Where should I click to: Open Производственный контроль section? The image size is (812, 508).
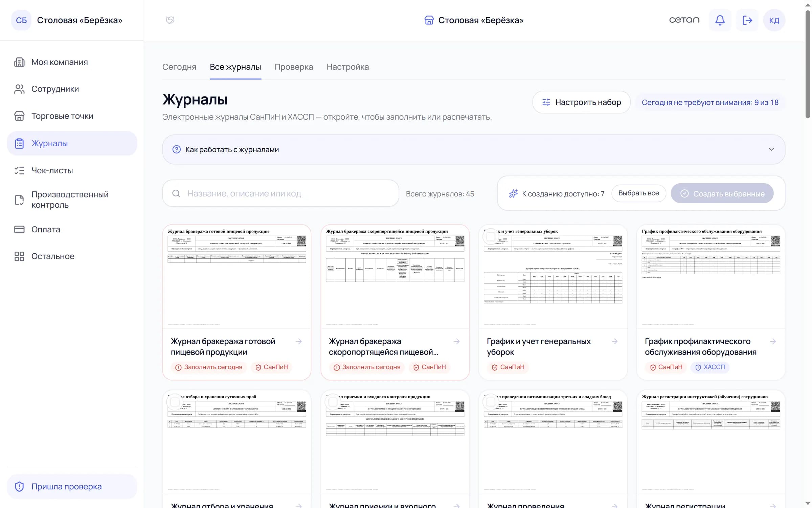(72, 200)
